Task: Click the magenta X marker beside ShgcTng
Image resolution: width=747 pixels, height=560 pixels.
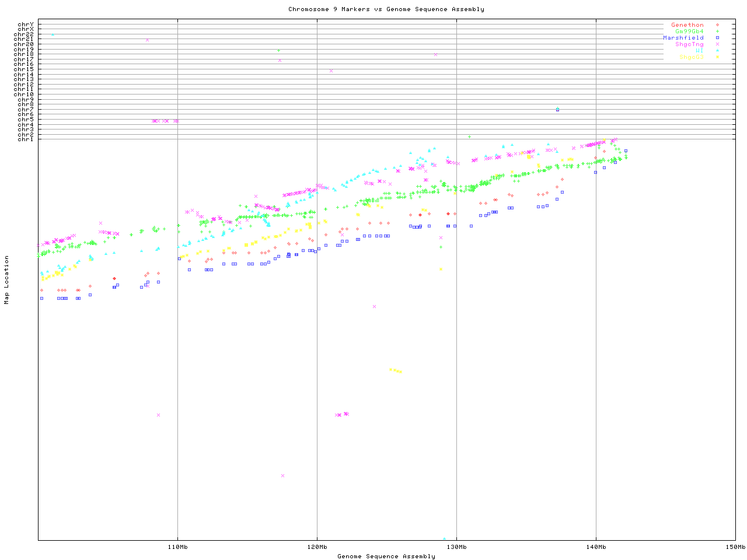Action: coord(717,44)
